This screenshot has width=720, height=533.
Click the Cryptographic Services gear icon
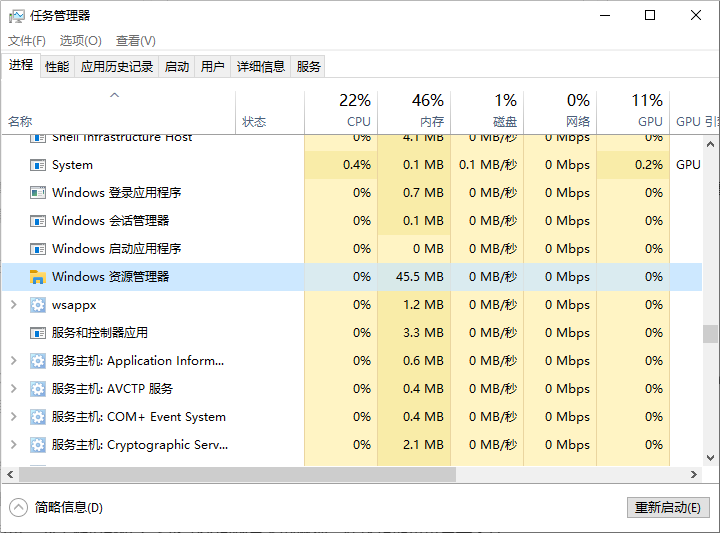coord(38,445)
